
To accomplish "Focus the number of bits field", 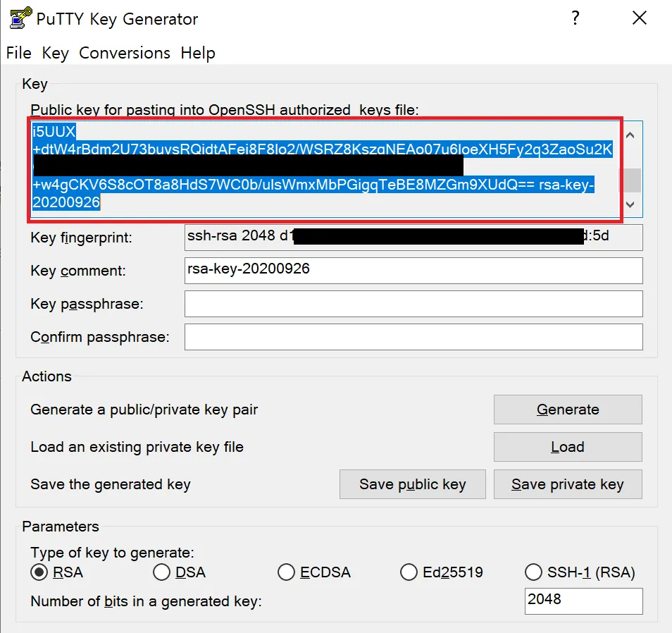I will coord(584,601).
